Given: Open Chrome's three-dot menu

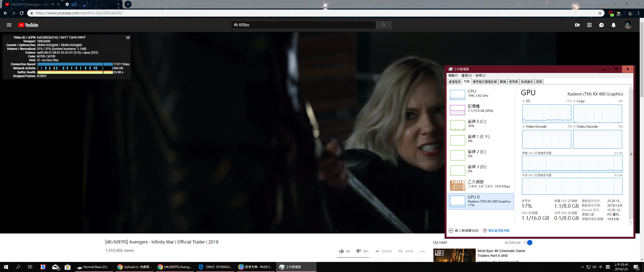Looking at the screenshot, I should point(638,13).
